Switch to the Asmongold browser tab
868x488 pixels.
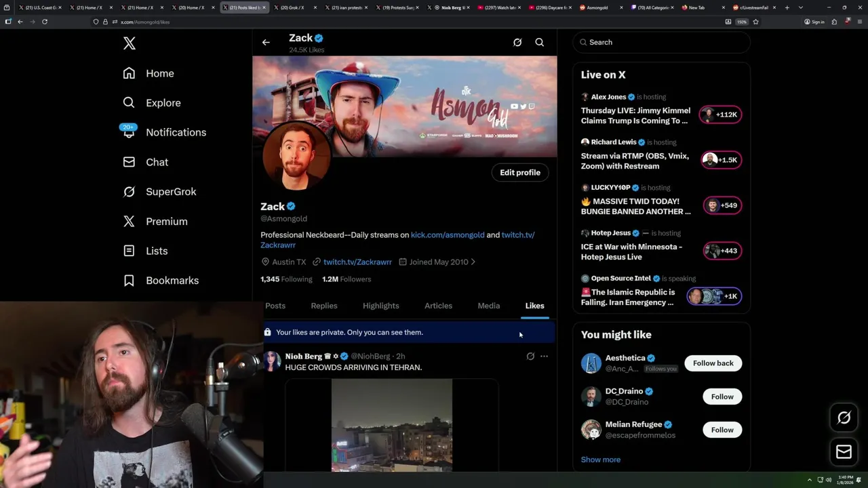(601, 7)
